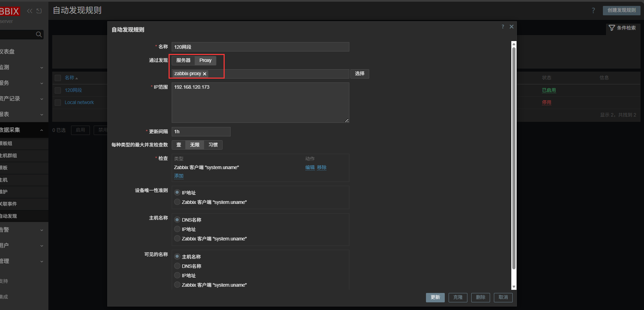Image resolution: width=644 pixels, height=310 pixels.
Task: Select IP地址 under 设备唯一性准则
Action: 177,192
